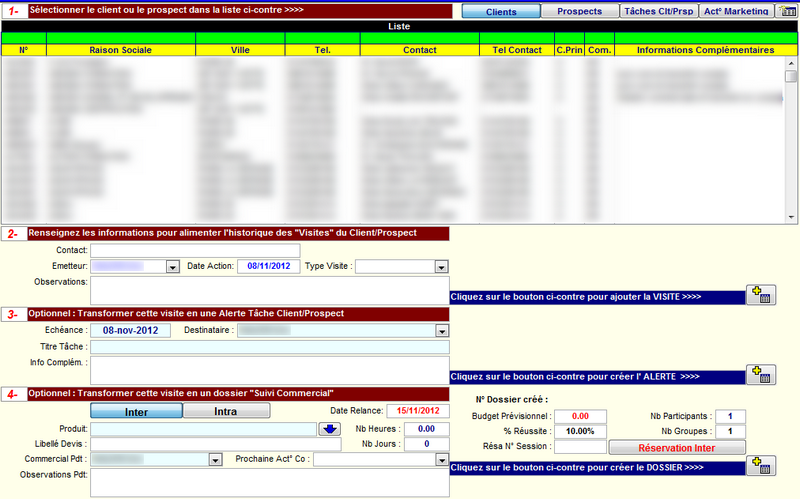Click the list's scroll down arrow

click(x=792, y=216)
